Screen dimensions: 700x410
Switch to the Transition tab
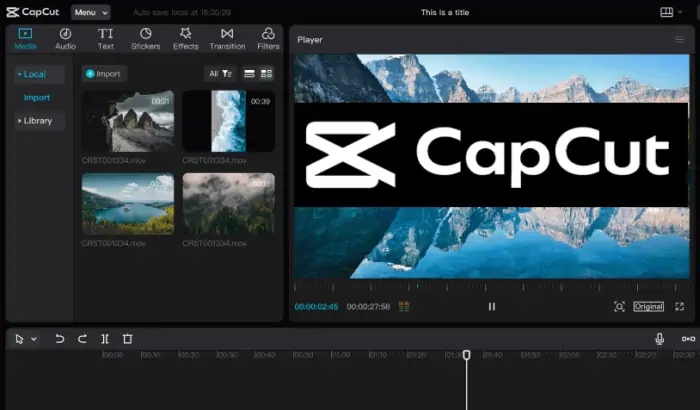click(x=227, y=39)
